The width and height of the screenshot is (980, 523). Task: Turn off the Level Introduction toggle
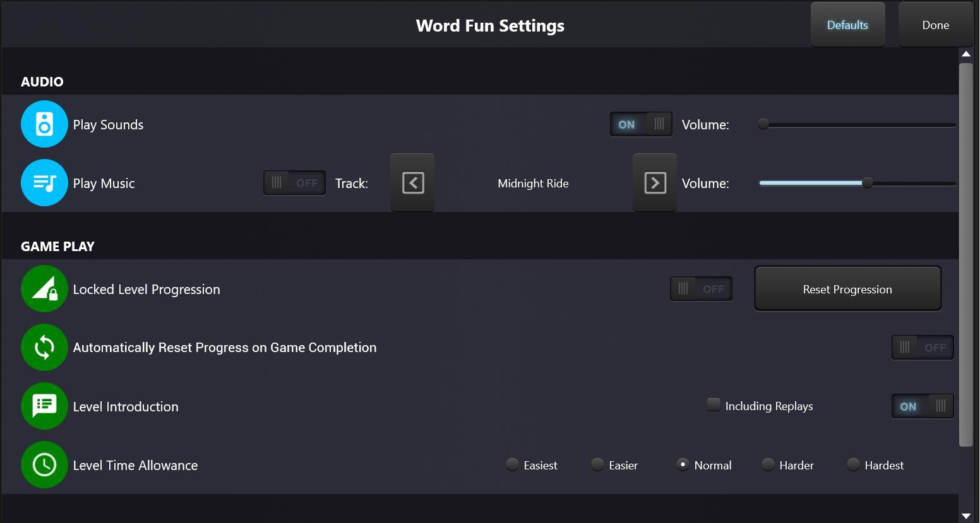point(923,406)
